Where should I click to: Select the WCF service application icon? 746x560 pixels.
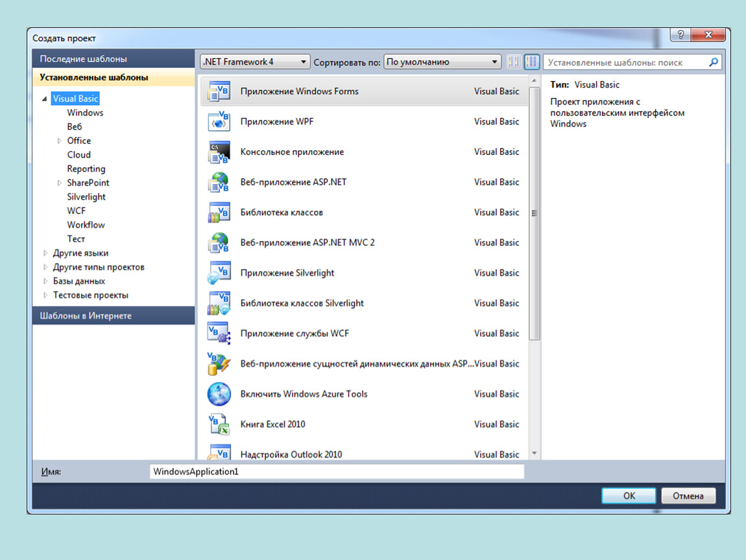pyautogui.click(x=219, y=334)
